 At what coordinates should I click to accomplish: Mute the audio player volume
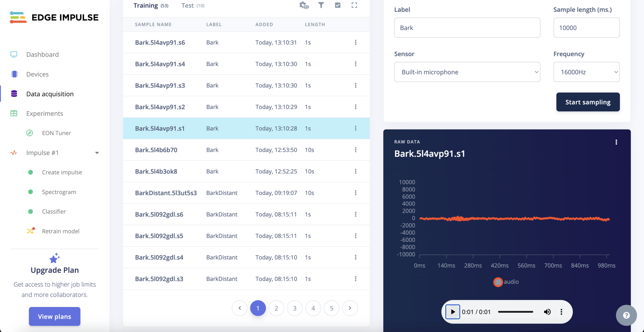547,312
